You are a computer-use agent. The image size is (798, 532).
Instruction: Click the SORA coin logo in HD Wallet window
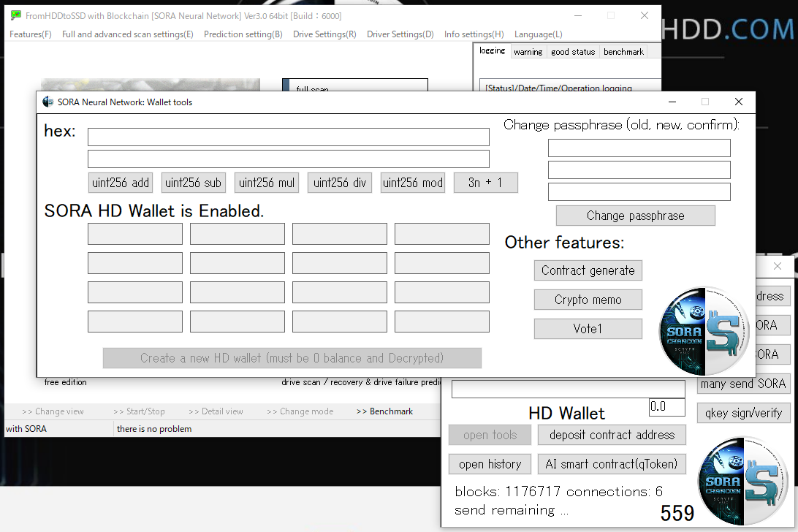(743, 481)
